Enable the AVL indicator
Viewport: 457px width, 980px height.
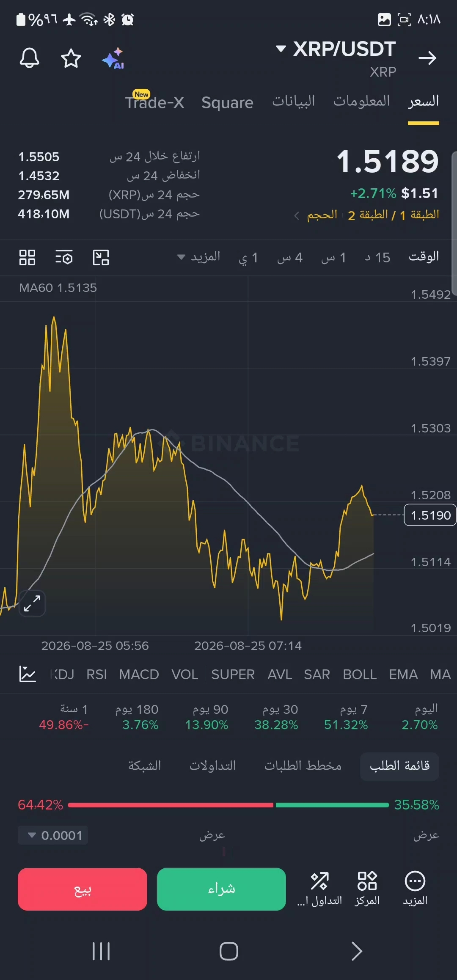point(280,674)
